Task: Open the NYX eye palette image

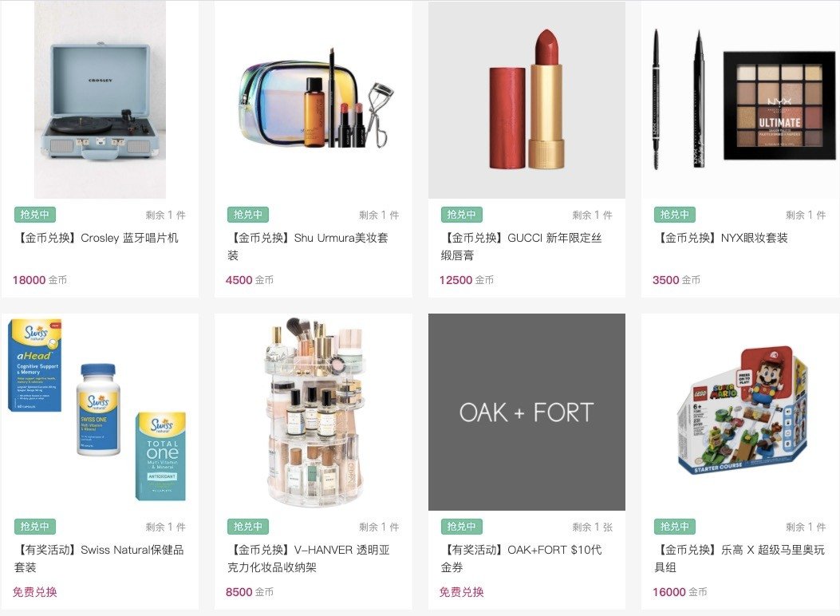Action: (x=740, y=100)
